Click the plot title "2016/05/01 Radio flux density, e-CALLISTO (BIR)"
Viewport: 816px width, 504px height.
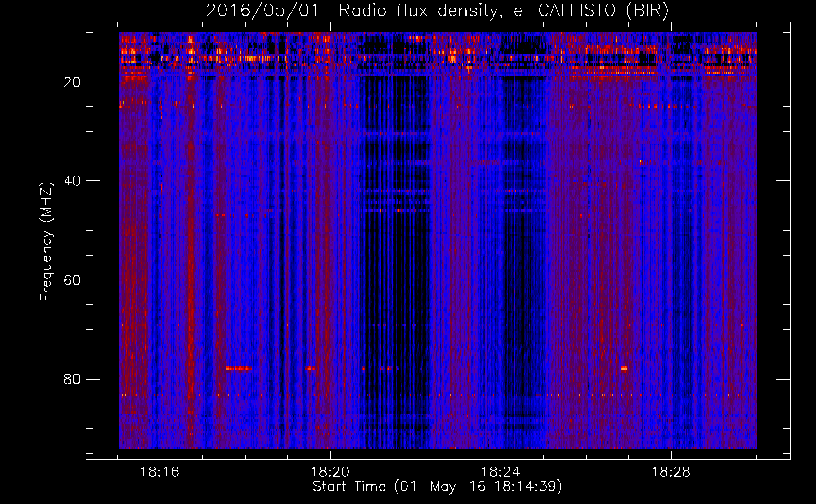pos(437,11)
